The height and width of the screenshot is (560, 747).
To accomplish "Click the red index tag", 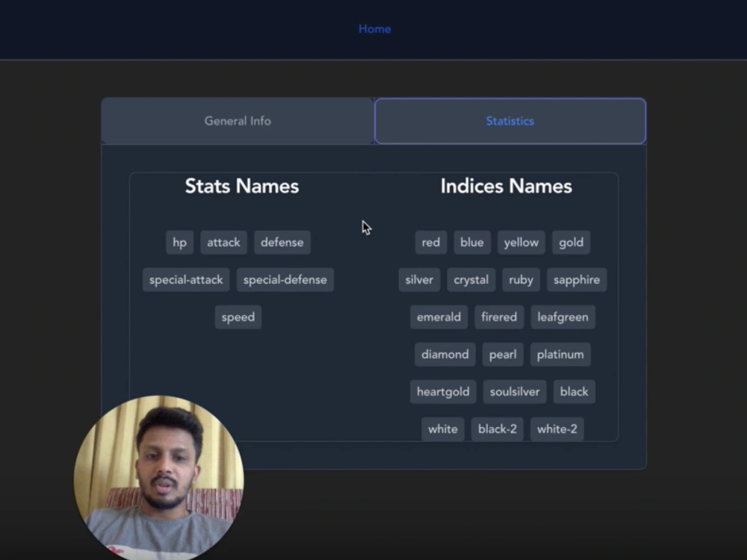I will click(x=431, y=243).
